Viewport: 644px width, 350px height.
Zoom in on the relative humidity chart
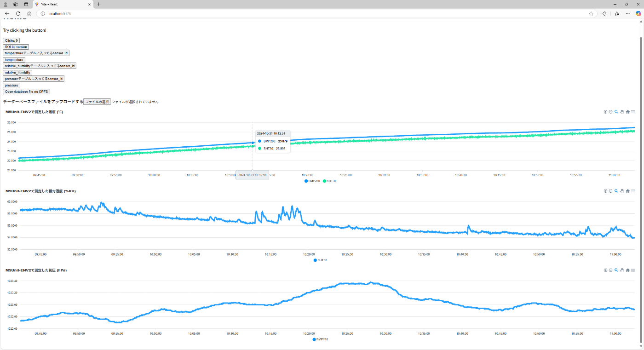click(605, 191)
